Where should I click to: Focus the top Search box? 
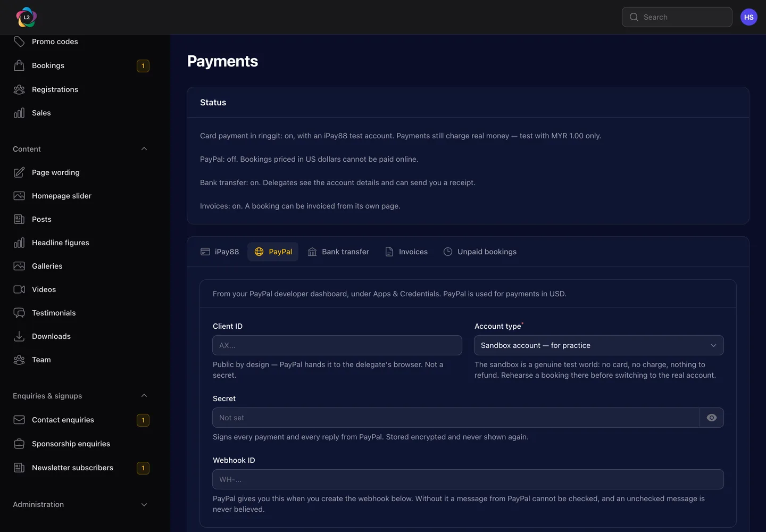pyautogui.click(x=677, y=17)
